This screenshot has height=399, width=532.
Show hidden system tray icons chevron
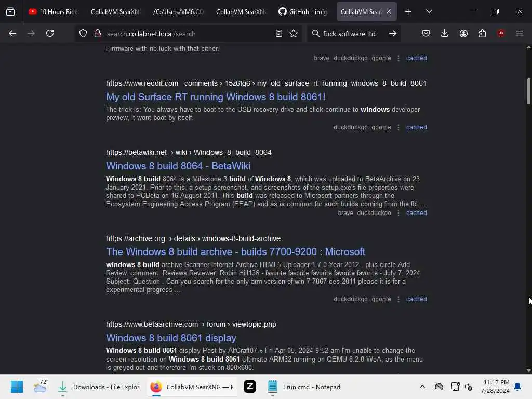(x=422, y=387)
